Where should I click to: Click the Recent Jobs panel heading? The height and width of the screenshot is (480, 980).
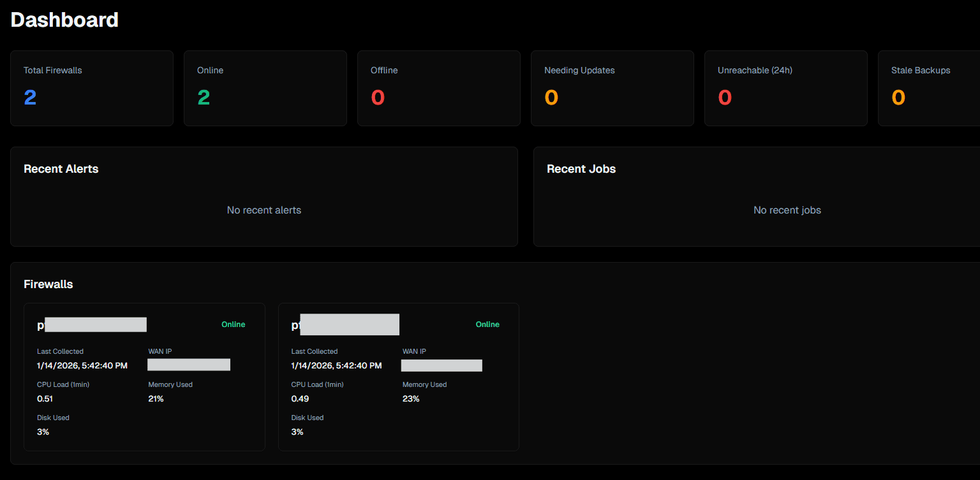pyautogui.click(x=581, y=169)
